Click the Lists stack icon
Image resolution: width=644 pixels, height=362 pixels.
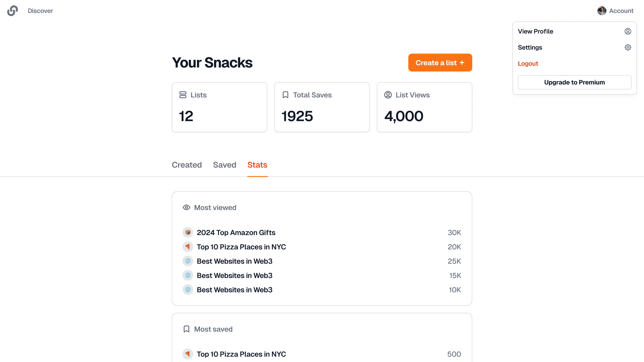(183, 95)
